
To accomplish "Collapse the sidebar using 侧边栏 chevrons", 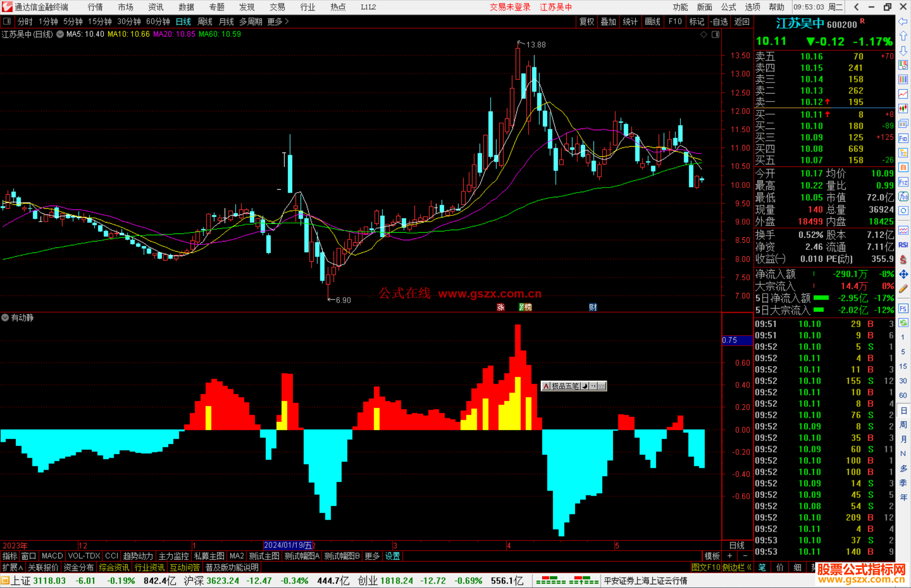I will tap(749, 568).
